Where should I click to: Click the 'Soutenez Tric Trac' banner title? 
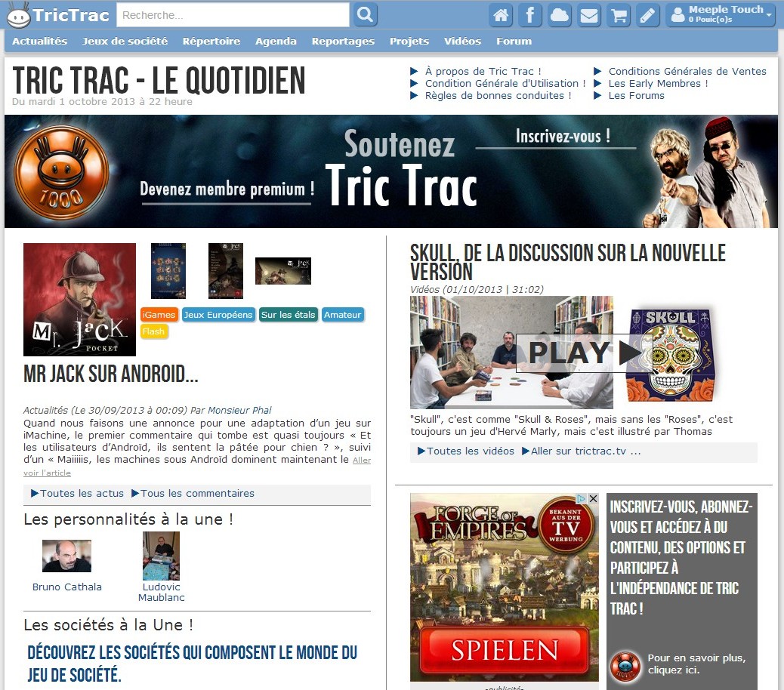tap(400, 168)
